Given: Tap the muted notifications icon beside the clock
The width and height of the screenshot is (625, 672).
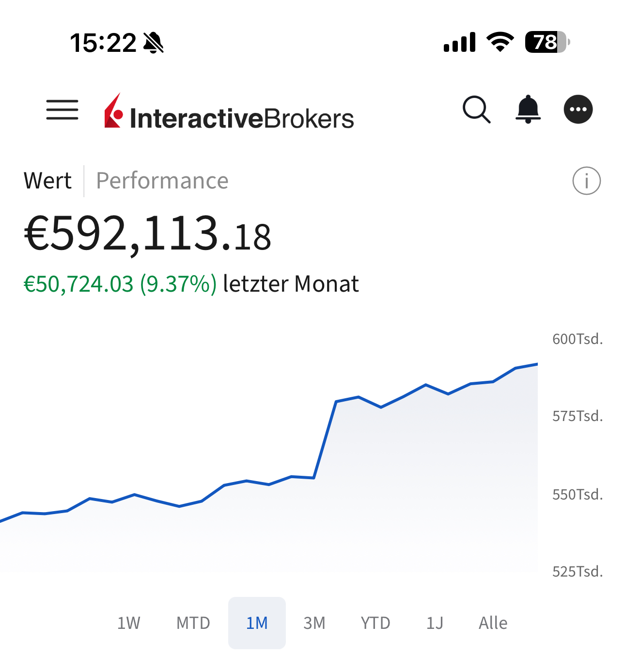Looking at the screenshot, I should click(154, 43).
